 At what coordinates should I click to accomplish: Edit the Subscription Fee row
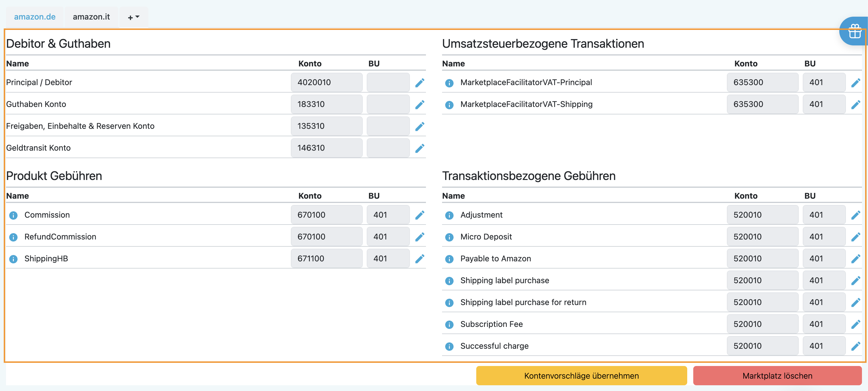[x=856, y=324]
